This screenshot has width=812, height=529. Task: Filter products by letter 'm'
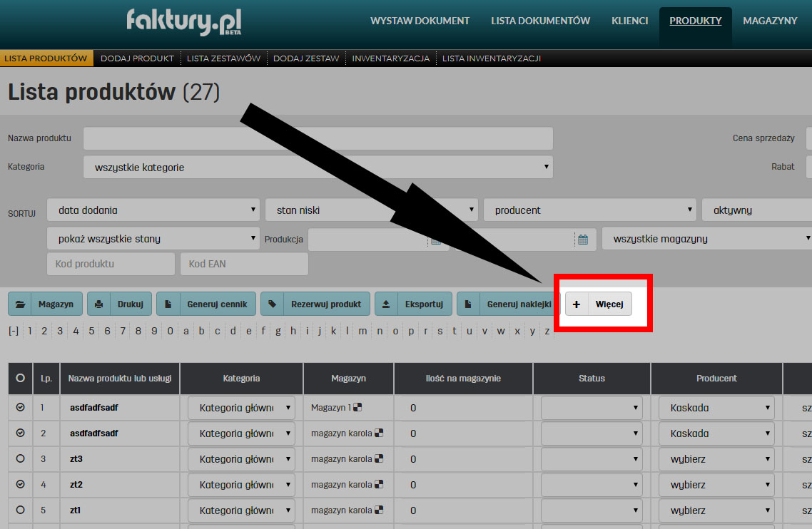coord(362,331)
